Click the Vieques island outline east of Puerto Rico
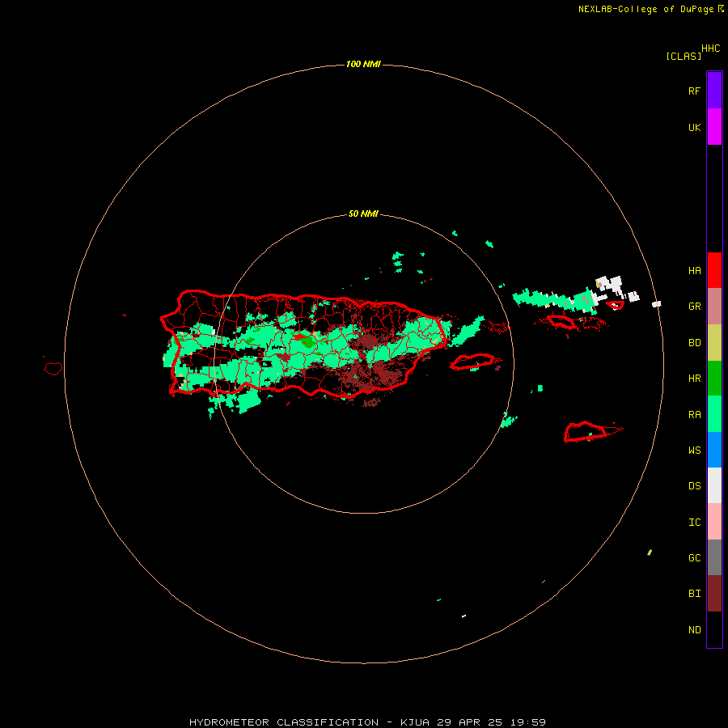 [472, 362]
